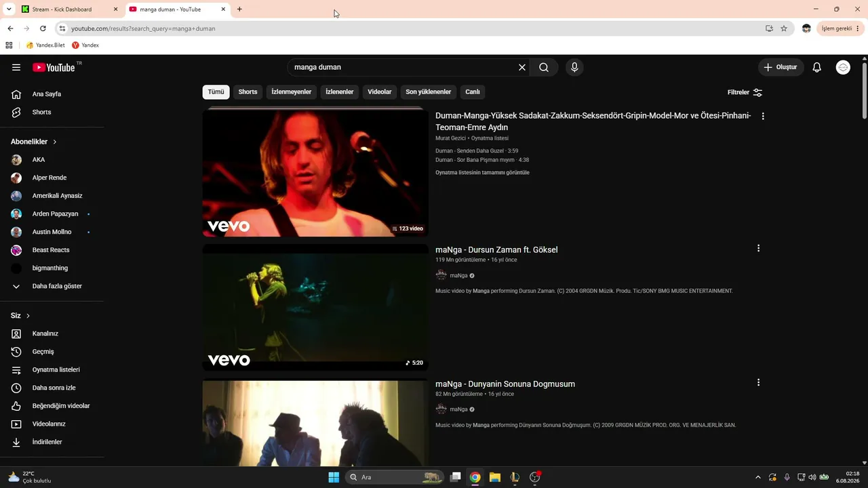
Task: Select the Shorts filter chip
Action: tap(248, 92)
